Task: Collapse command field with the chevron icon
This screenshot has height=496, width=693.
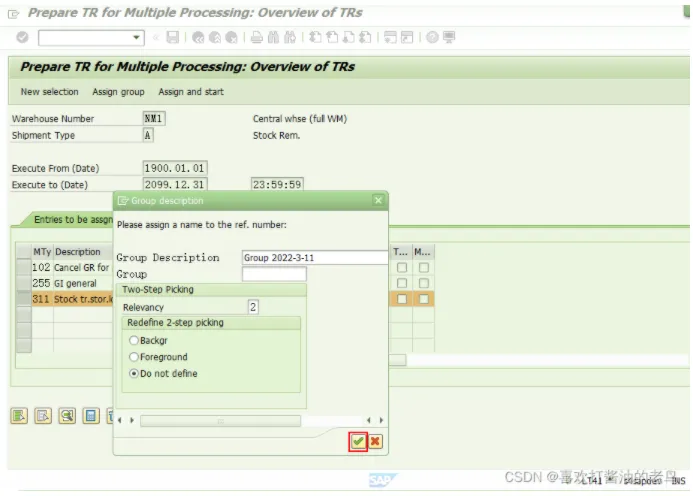Action: (156, 38)
